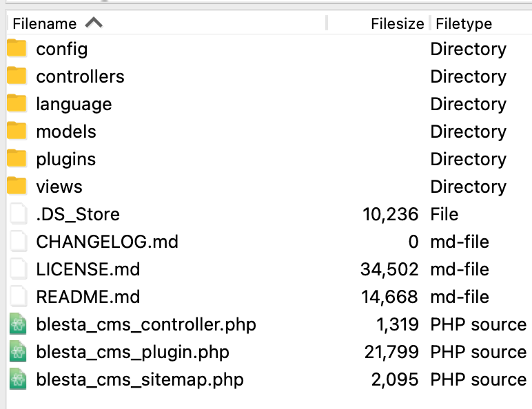Select the language folder icon
Viewport: 532px width, 409px height.
tap(17, 103)
